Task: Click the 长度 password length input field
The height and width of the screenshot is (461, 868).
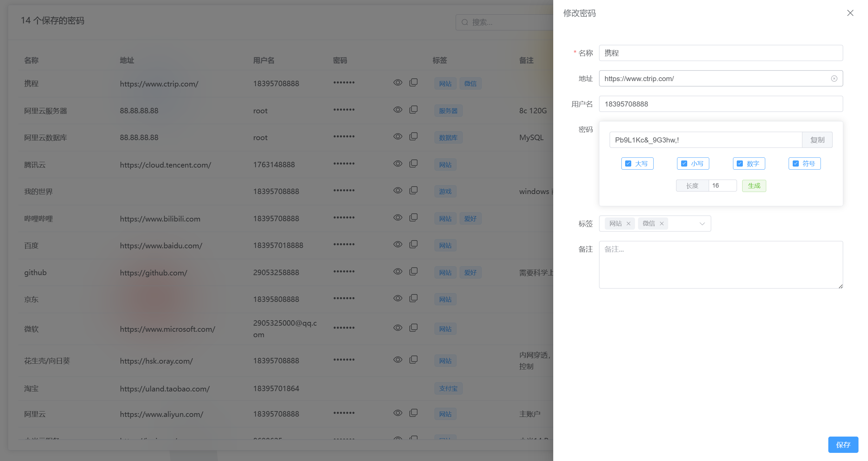Action: 722,186
